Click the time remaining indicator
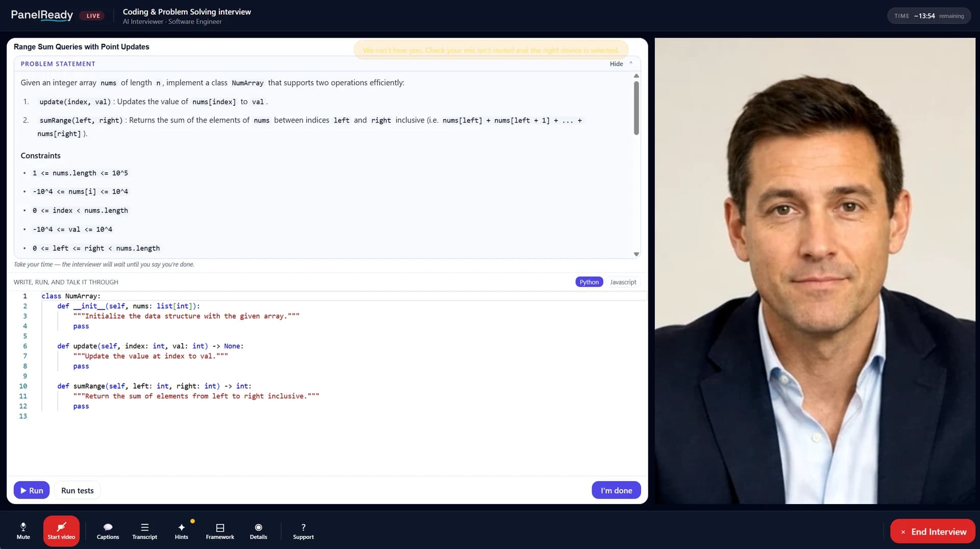This screenshot has height=549, width=980. (x=929, y=16)
